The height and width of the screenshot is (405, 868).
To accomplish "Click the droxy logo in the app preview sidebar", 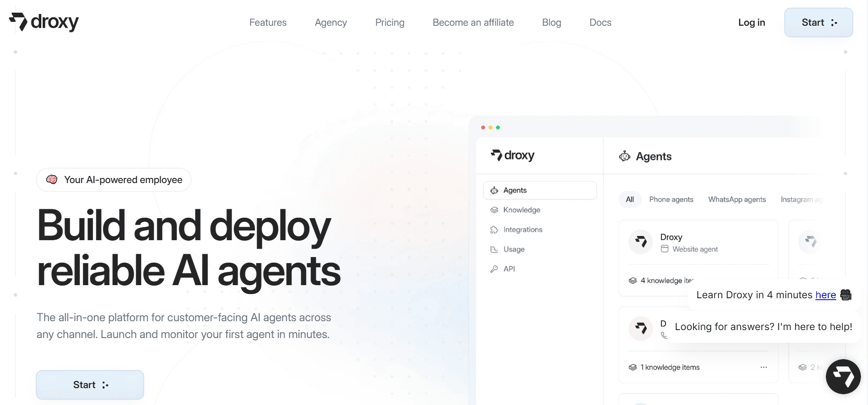I will tap(512, 155).
